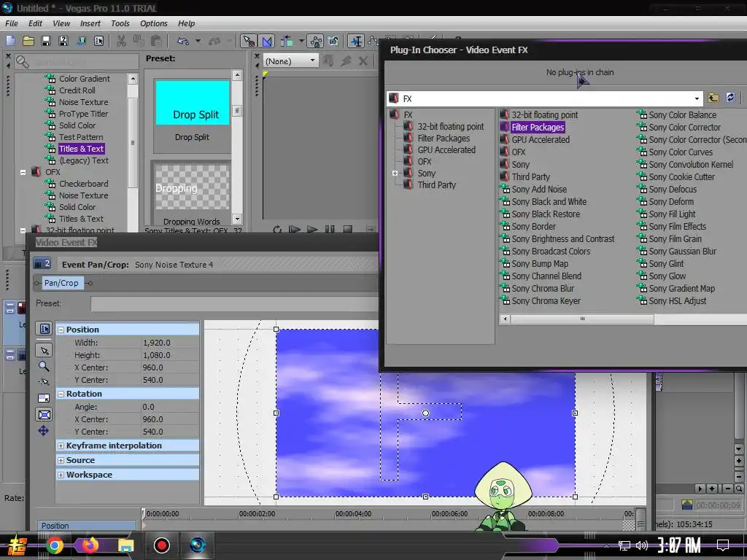Click Play button in preview transport
The height and width of the screenshot is (560, 747).
(x=312, y=230)
